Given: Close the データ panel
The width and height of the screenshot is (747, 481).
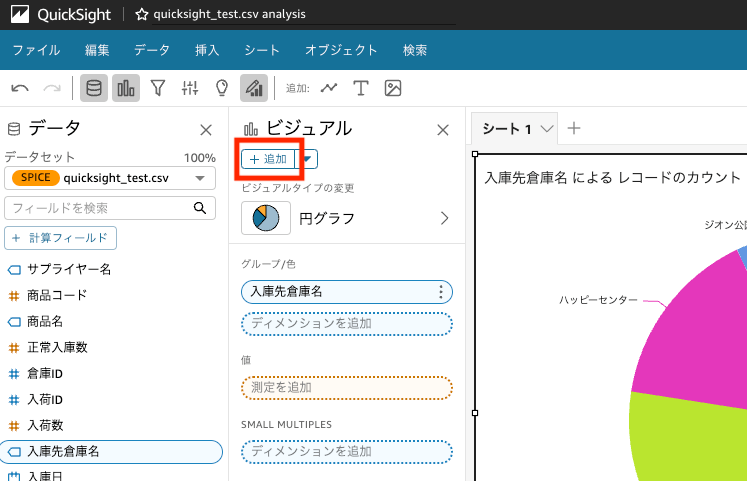Looking at the screenshot, I should point(206,130).
